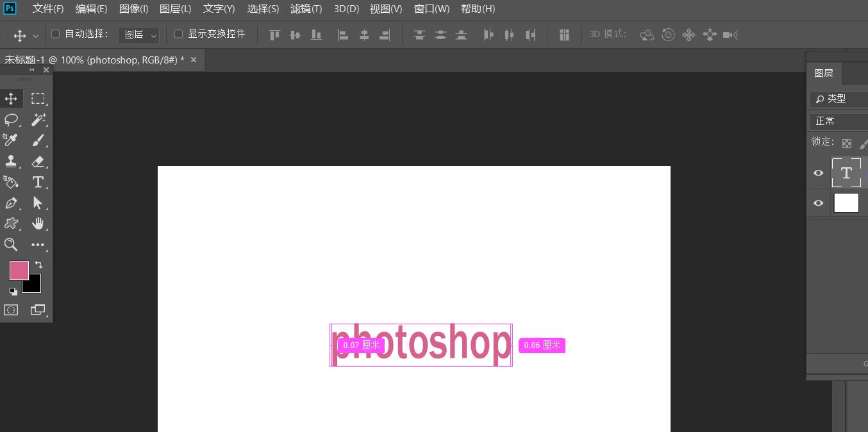
Task: Select the Custom Shape tool
Action: pos(11,224)
